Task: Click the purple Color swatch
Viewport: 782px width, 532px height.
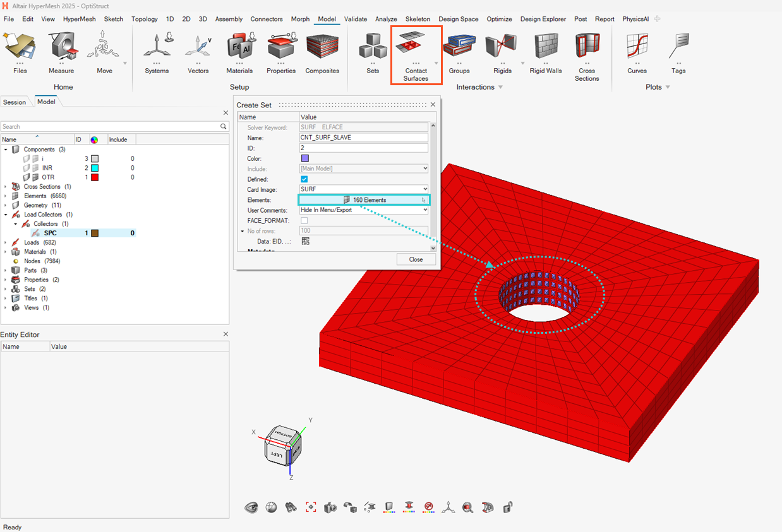Action: pyautogui.click(x=304, y=158)
